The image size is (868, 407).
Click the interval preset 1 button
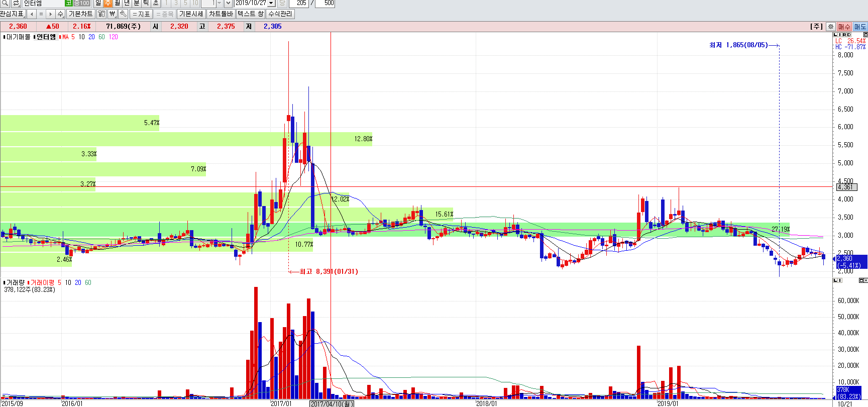tap(166, 3)
